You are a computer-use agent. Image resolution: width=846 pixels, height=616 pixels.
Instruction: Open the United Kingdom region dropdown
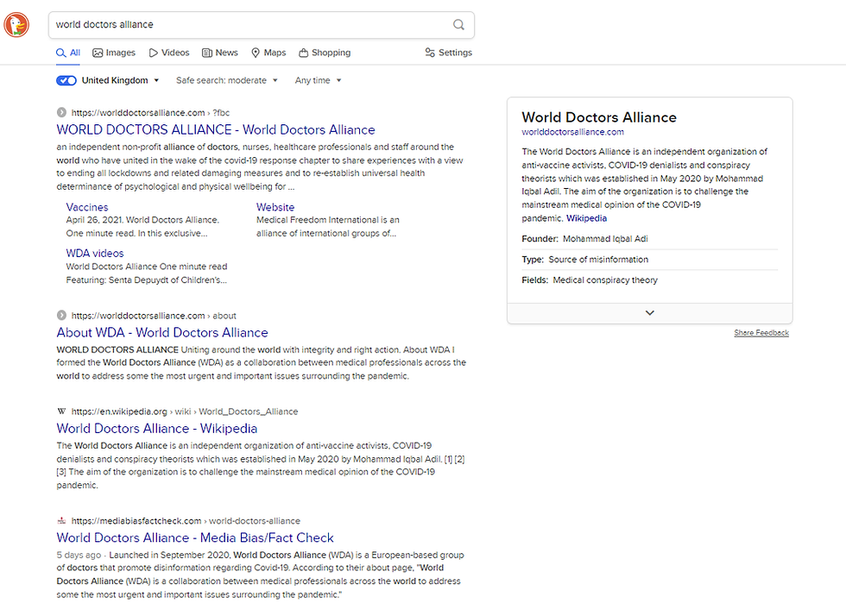pos(120,80)
